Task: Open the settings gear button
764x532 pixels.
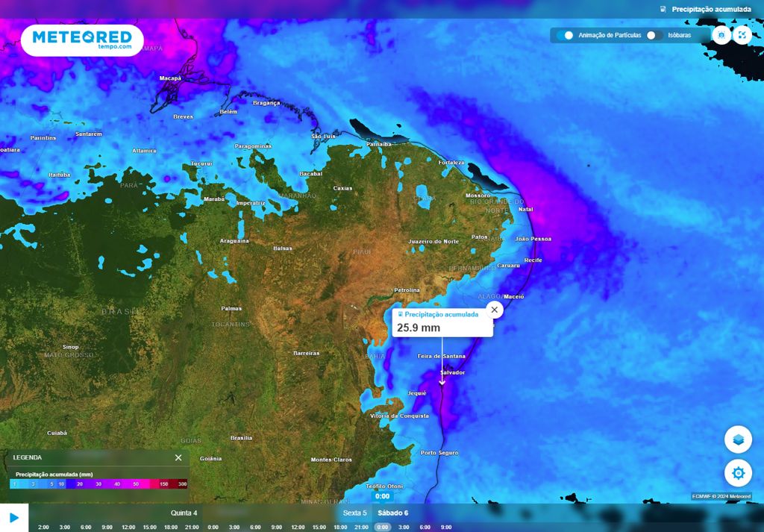Action: point(738,473)
